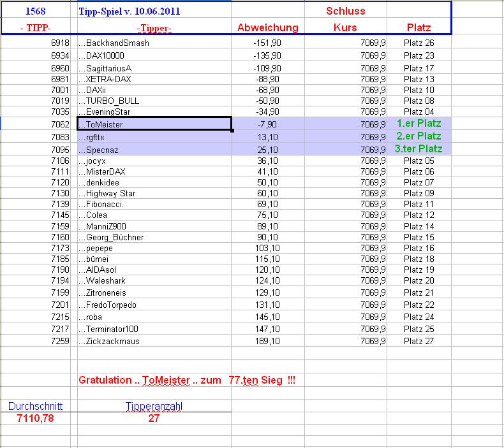Click the 'Platz 26' cell
The width and height of the screenshot is (504, 448).
[419, 43]
